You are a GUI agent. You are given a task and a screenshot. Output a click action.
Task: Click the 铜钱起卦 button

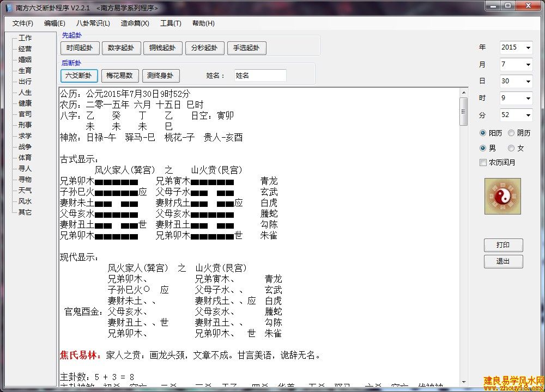click(162, 48)
